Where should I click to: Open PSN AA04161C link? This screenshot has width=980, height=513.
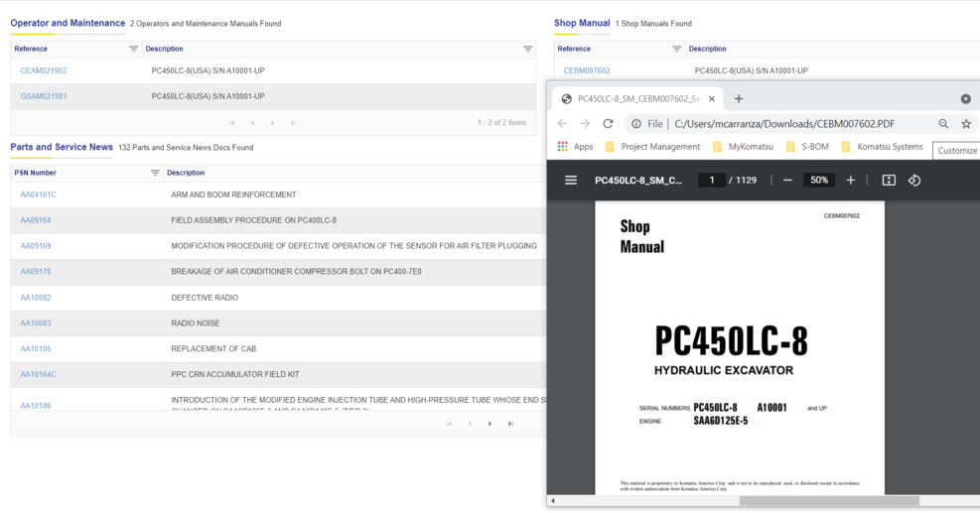(38, 194)
